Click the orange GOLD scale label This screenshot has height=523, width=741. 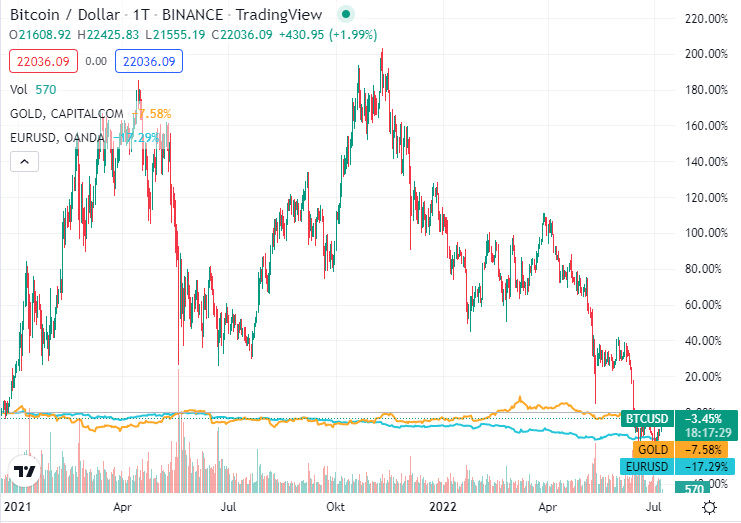tap(653, 449)
